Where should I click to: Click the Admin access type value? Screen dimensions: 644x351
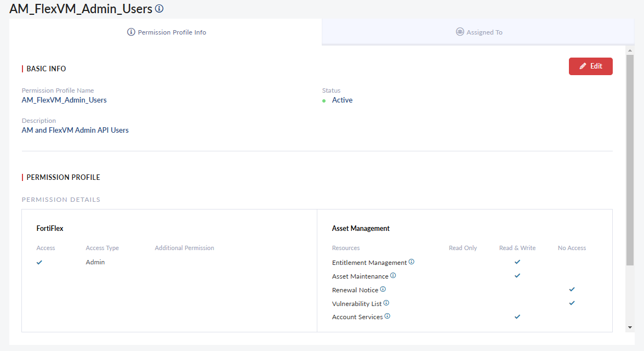click(95, 262)
